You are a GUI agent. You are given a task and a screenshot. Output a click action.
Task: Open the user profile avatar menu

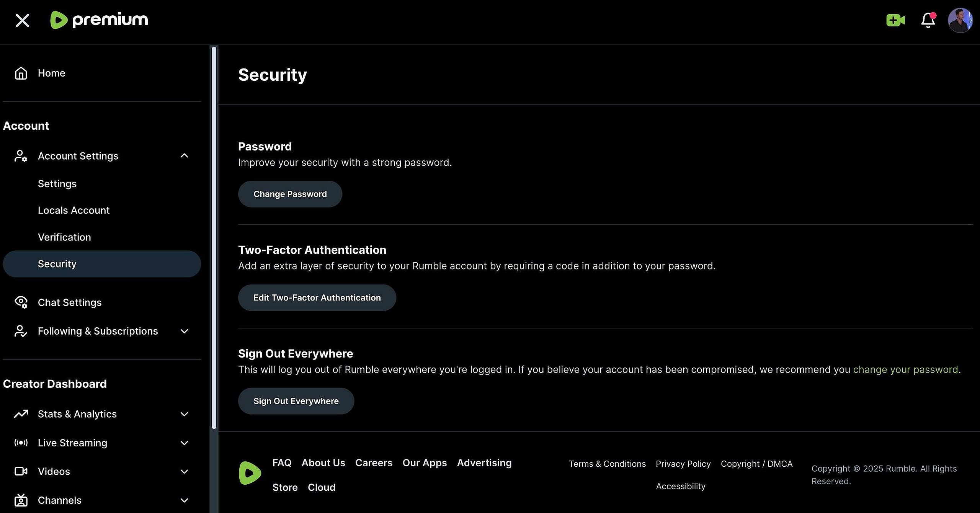coord(960,20)
